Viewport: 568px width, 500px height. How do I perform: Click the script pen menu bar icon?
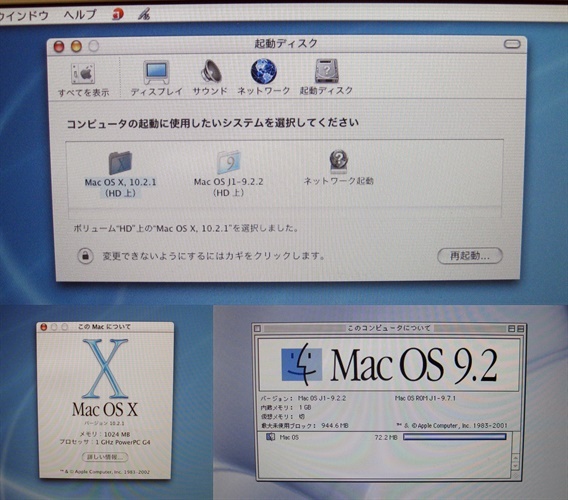(144, 14)
